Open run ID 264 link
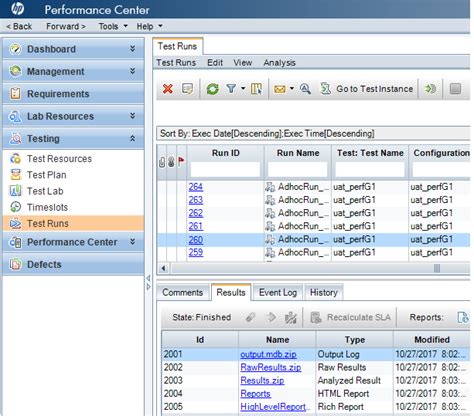 tap(196, 187)
